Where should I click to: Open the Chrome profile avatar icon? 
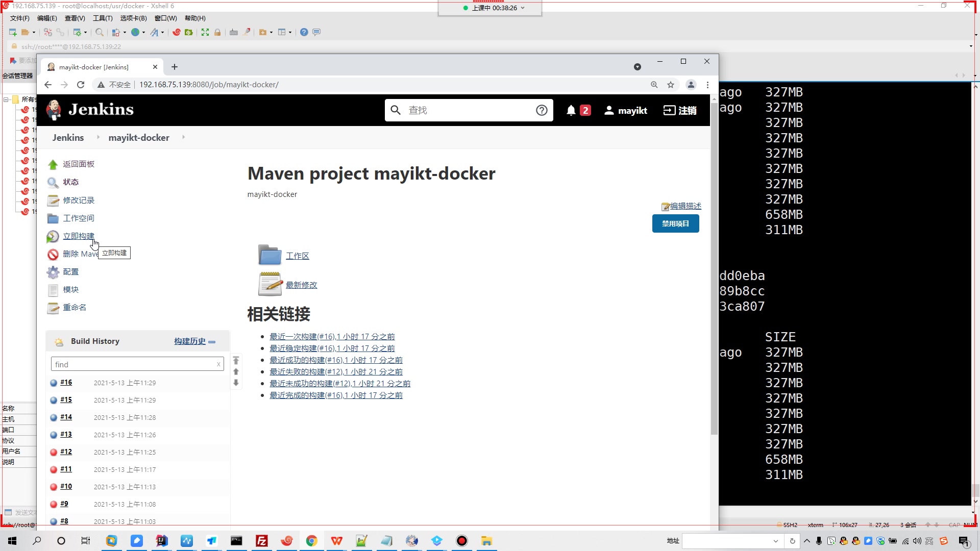click(x=691, y=85)
